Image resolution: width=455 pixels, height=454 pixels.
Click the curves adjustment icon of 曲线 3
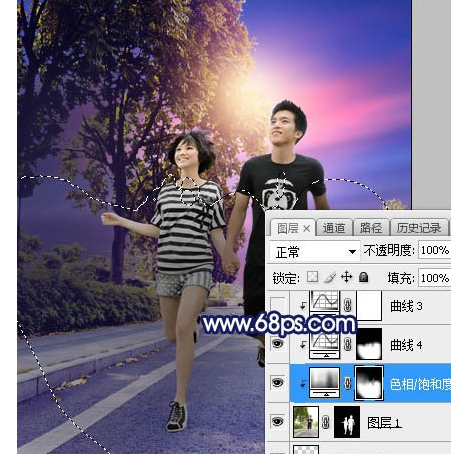325,301
